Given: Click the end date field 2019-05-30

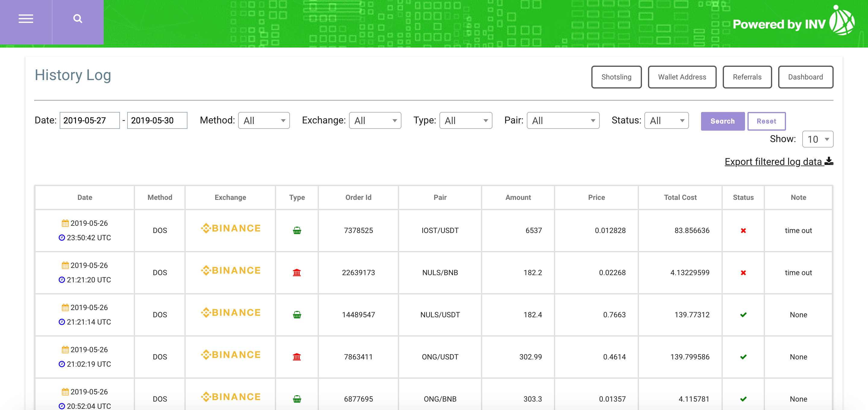Looking at the screenshot, I should tap(157, 120).
